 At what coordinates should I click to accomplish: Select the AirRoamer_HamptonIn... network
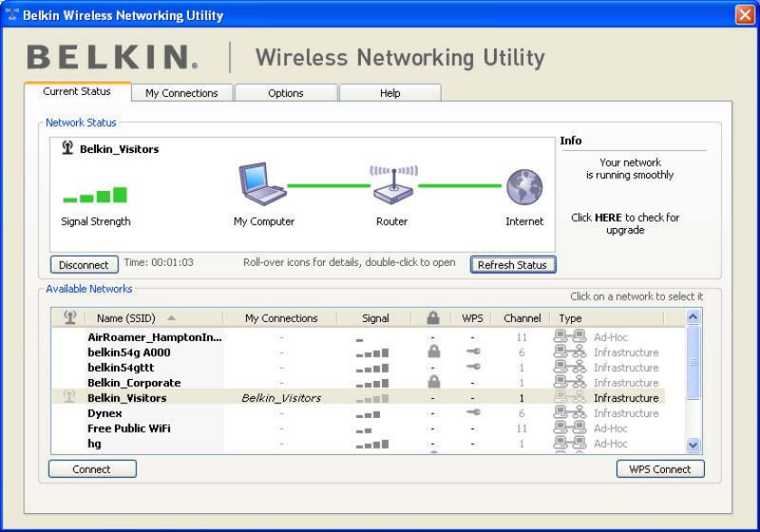pyautogui.click(x=155, y=337)
